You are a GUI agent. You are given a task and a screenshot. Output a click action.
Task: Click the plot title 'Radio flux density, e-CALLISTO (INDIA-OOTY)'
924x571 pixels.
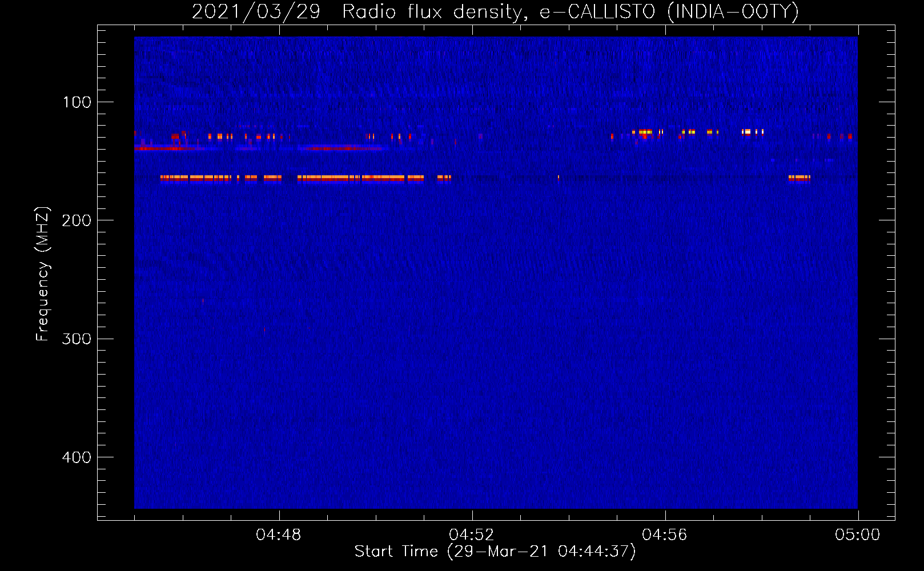(571, 11)
